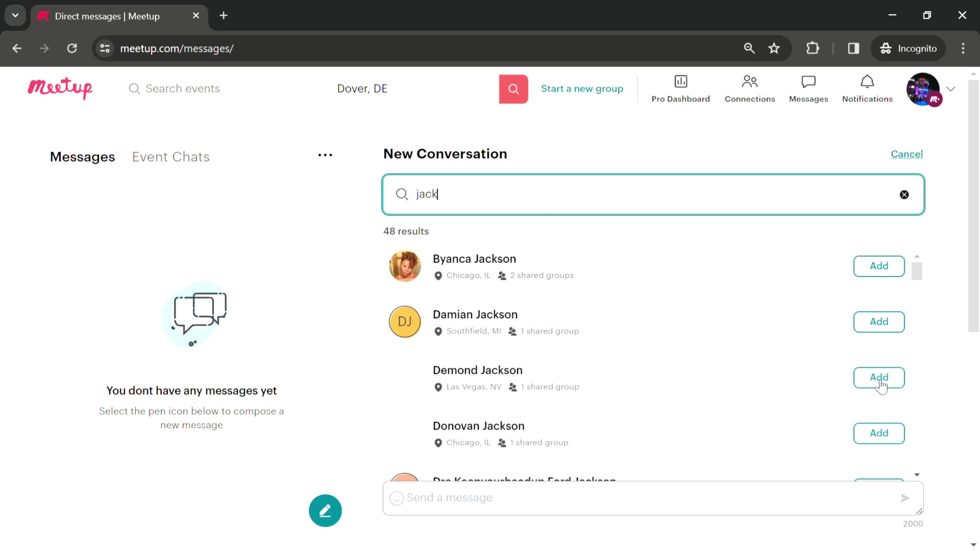Click the Messages icon in top navigation
Image resolution: width=980 pixels, height=551 pixels.
click(808, 88)
